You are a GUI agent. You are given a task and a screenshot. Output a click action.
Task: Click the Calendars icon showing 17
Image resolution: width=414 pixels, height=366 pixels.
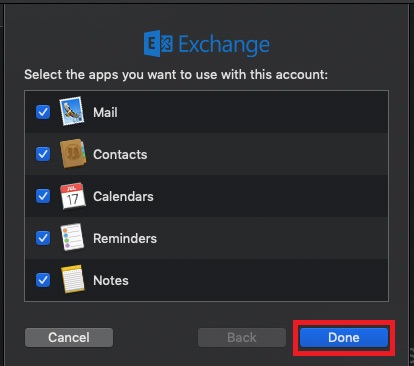coord(73,196)
